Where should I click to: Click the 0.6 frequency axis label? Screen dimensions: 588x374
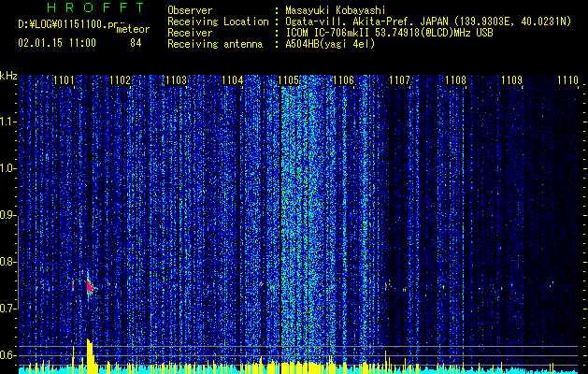tap(8, 355)
